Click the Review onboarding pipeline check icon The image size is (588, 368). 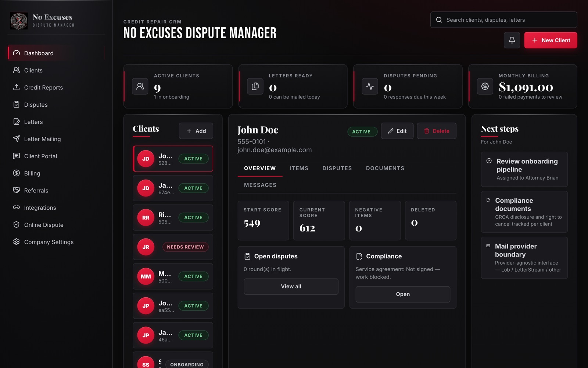pos(489,161)
